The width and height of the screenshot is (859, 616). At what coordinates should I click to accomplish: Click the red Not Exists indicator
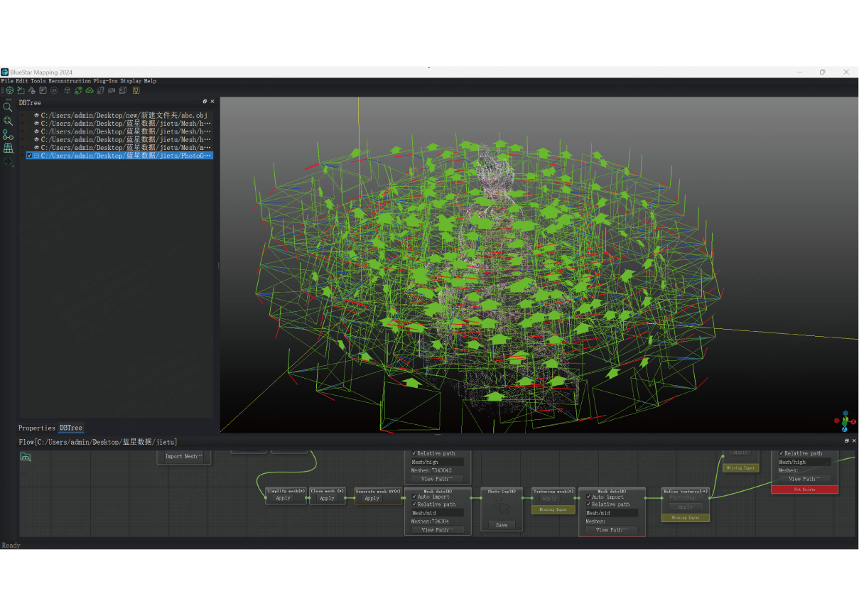[804, 490]
